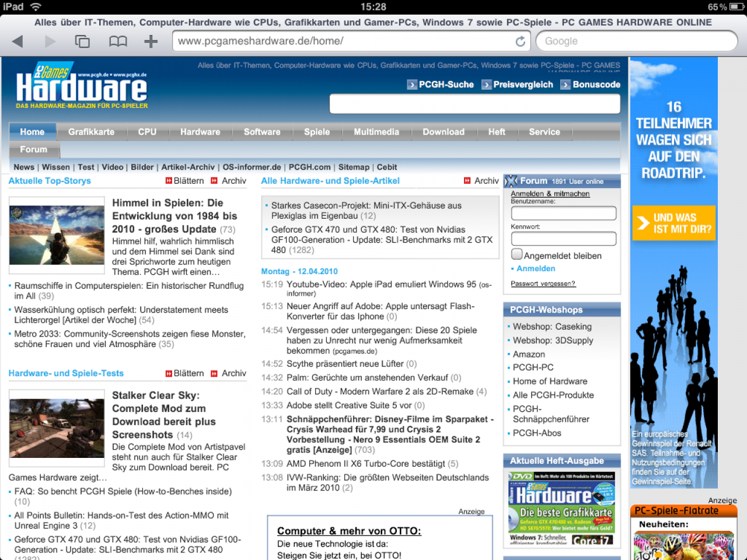Open the Forum tab below Home
Viewport: 747px width, 560px height.
34,149
